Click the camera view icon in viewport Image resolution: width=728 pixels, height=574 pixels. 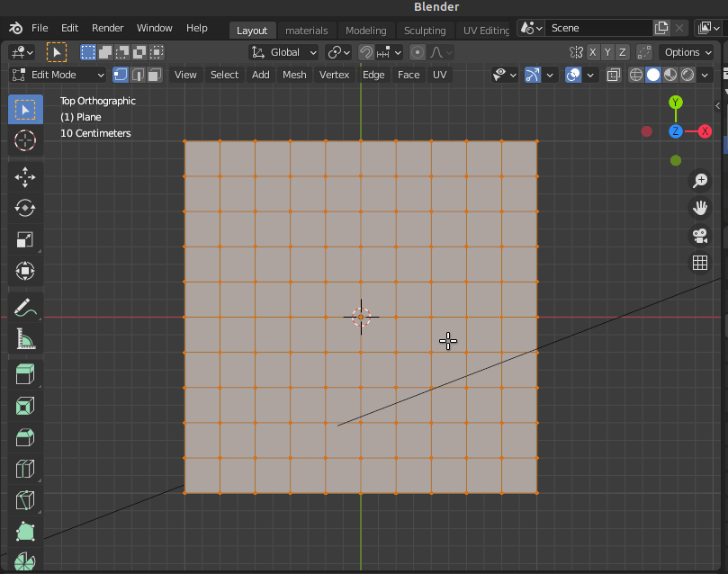coord(700,237)
